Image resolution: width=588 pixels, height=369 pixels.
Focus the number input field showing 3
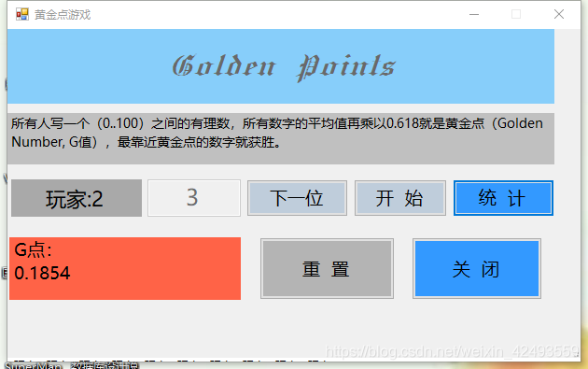tap(194, 198)
